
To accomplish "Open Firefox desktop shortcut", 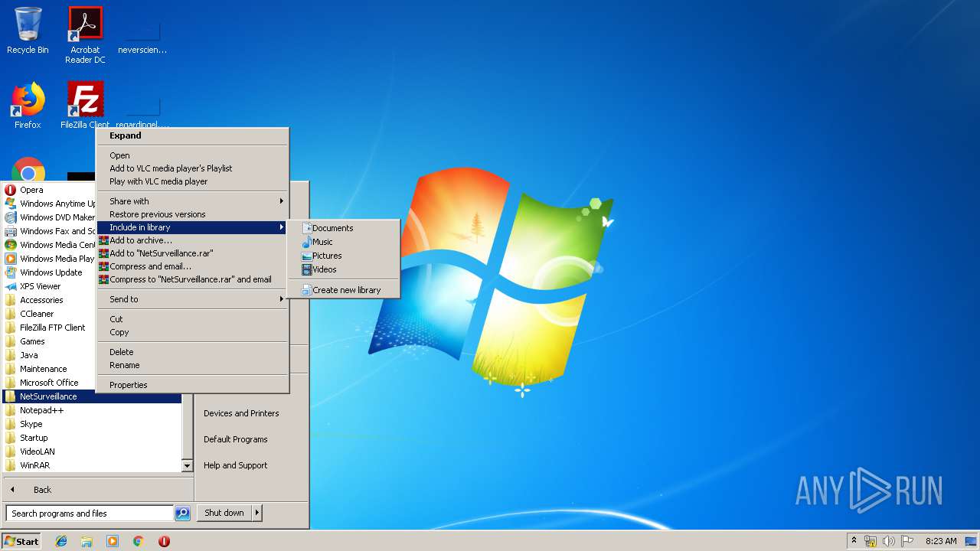I will (x=28, y=106).
